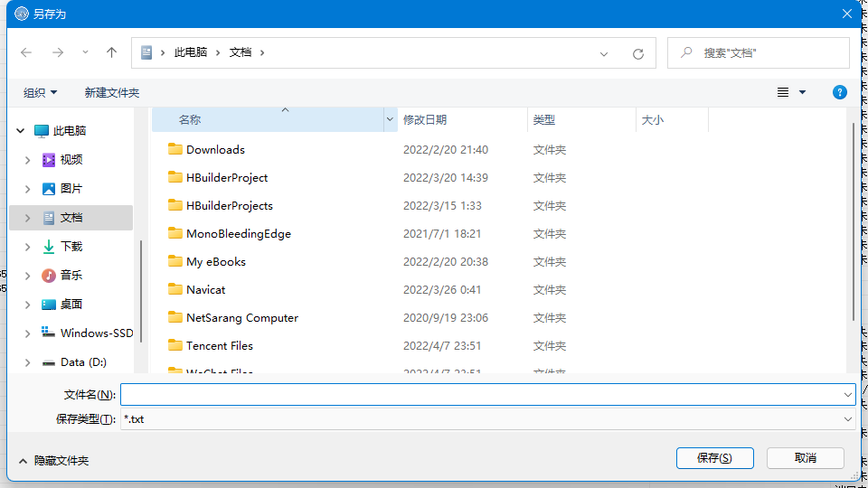The image size is (868, 488).
Task: Expand the 文档 tree node
Action: tap(27, 218)
